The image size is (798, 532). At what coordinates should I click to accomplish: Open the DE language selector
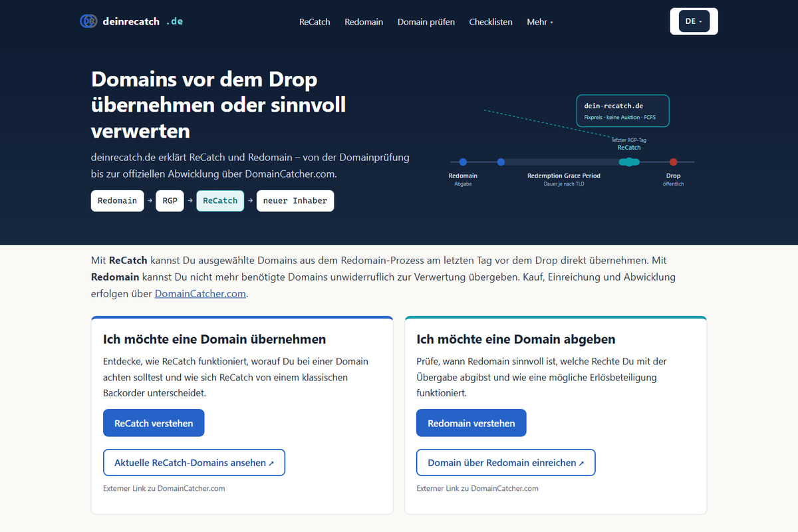point(694,21)
